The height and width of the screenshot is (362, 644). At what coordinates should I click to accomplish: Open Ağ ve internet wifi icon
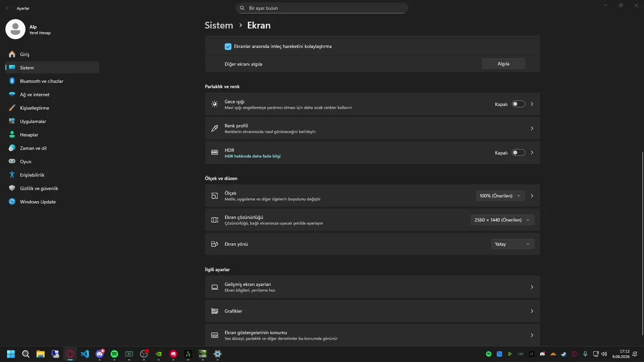pyautogui.click(x=12, y=95)
